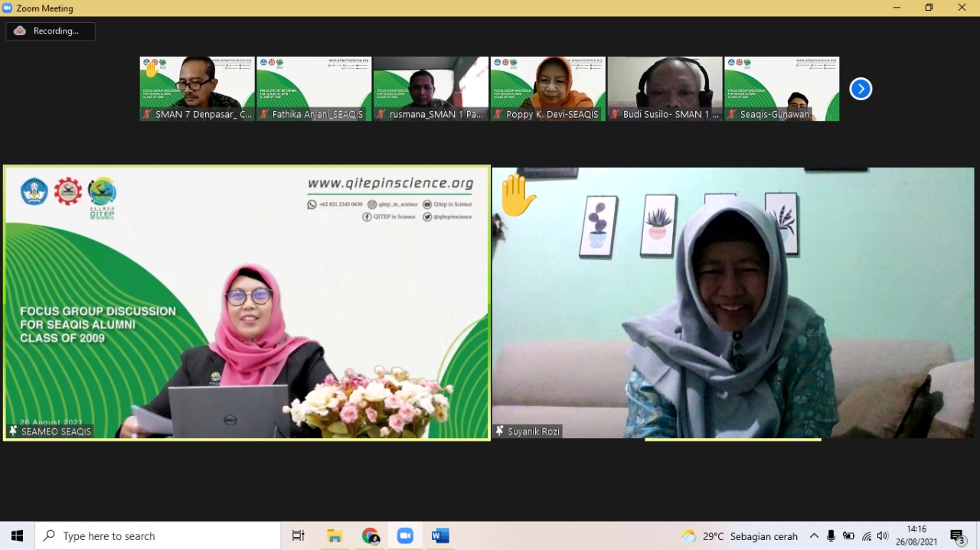Click the pin icon beside SEAMEO SEAQIS name
Screen dimensions: 980x550
pyautogui.click(x=13, y=431)
